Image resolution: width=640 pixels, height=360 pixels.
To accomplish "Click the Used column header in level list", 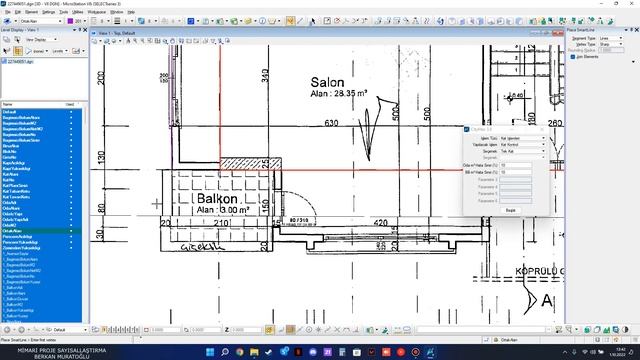I will point(70,104).
